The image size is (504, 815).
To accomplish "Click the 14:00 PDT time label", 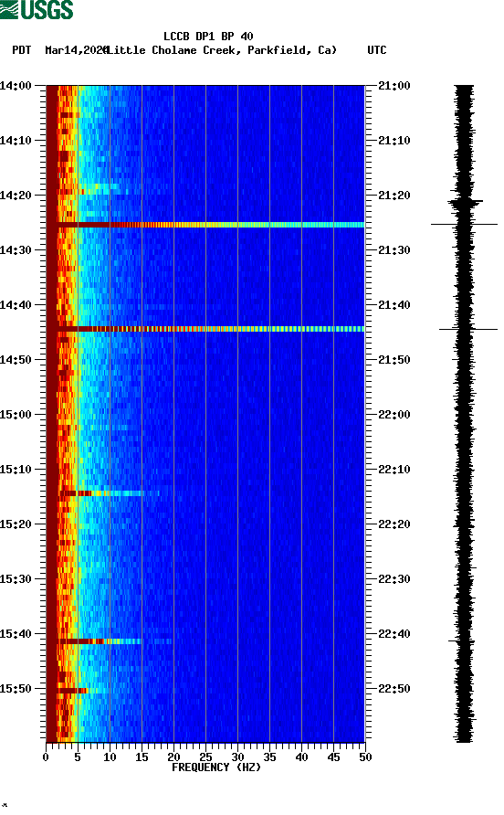I will click(16, 86).
